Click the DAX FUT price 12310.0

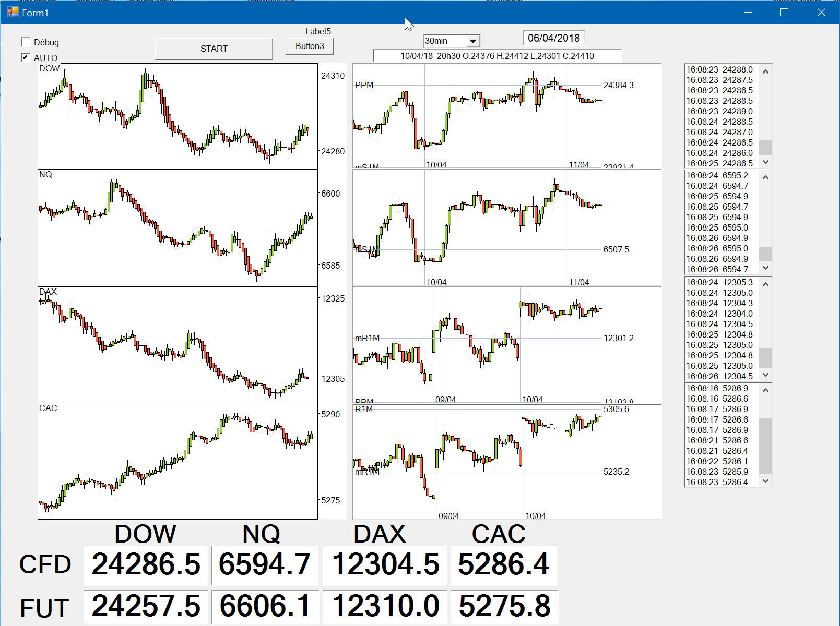click(x=385, y=606)
